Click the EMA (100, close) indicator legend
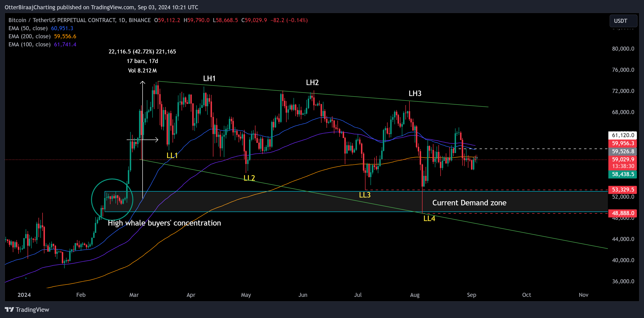This screenshot has height=318, width=644. [29, 44]
